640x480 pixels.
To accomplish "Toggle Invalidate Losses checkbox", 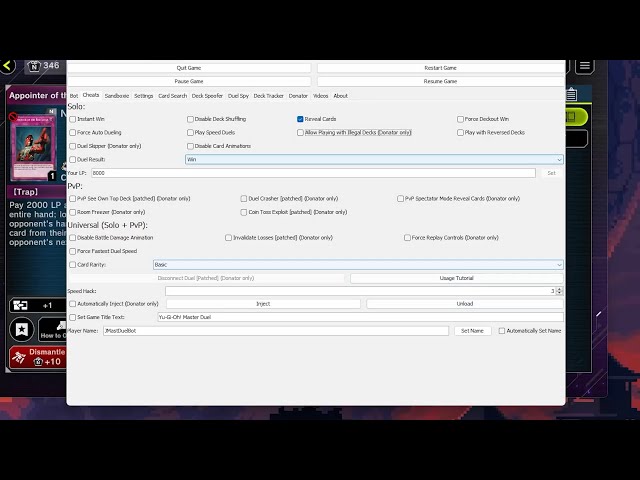I will coord(229,238).
